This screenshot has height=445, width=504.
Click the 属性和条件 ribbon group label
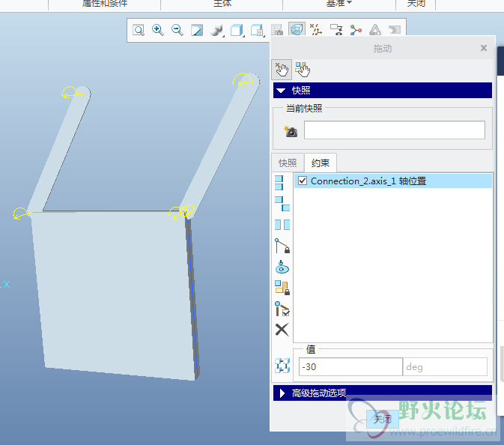tap(105, 3)
